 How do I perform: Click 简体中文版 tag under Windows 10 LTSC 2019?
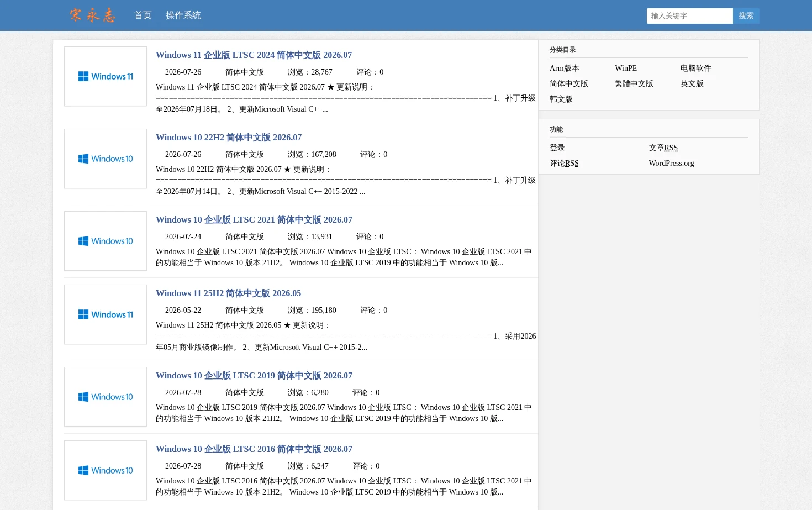[245, 393]
